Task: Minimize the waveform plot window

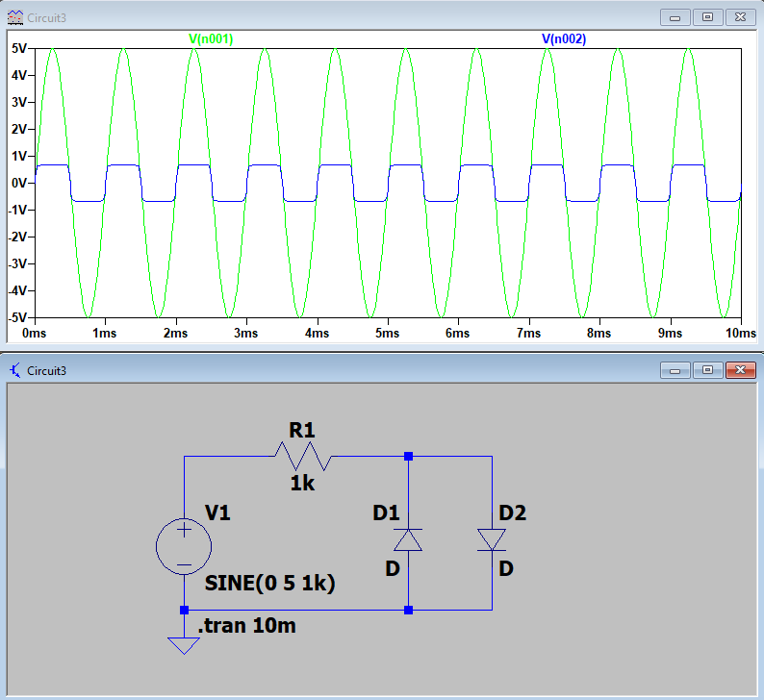Action: (x=676, y=17)
